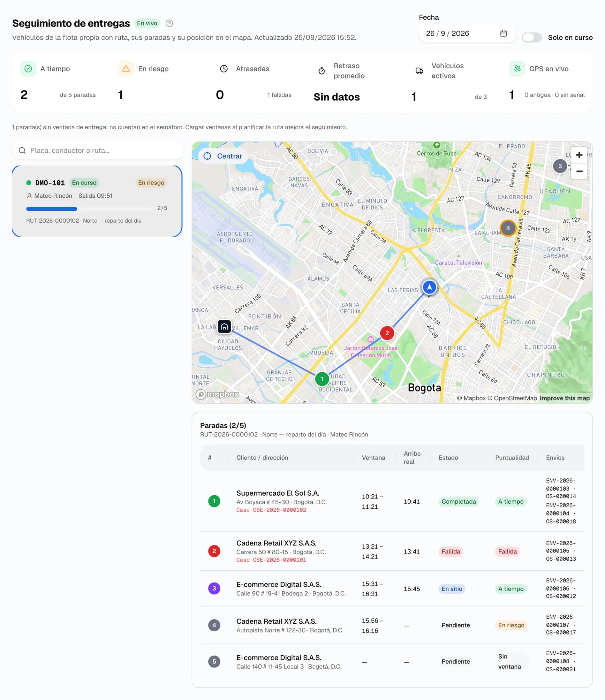Toggle the Solo en curso switch
The width and height of the screenshot is (605, 700).
tap(532, 38)
